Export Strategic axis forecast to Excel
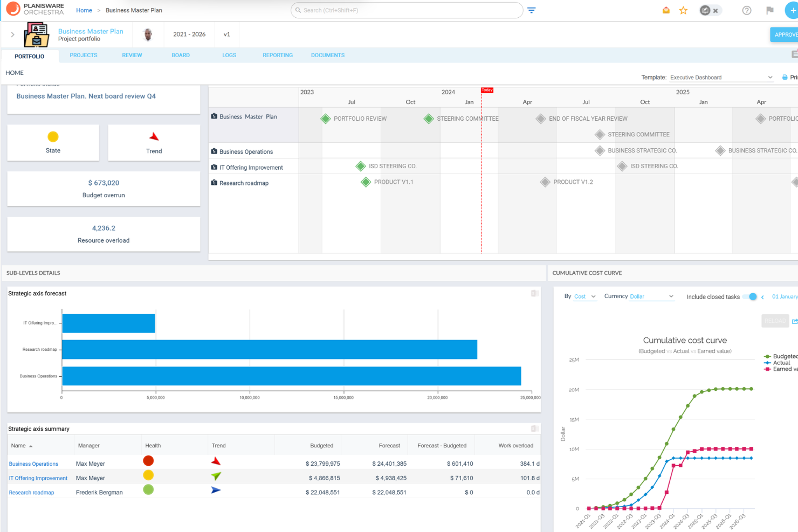Image resolution: width=798 pixels, height=532 pixels. (x=534, y=293)
